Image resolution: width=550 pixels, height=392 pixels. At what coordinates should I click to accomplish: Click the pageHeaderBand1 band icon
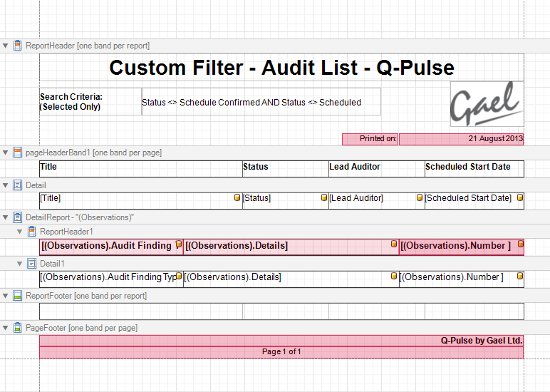(18, 153)
